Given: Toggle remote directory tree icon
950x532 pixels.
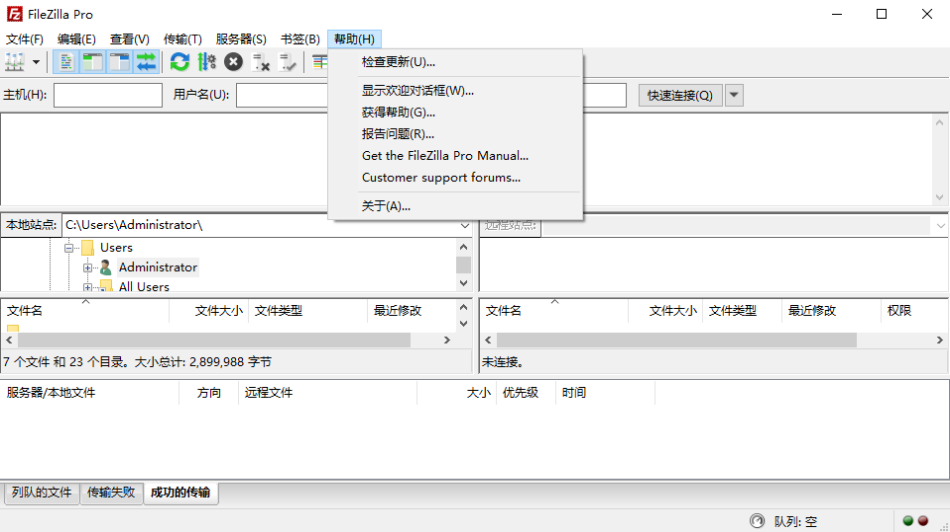Looking at the screenshot, I should pyautogui.click(x=119, y=62).
